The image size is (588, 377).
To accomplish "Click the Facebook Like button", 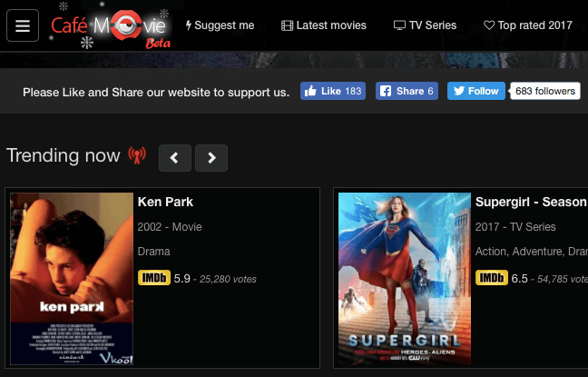I will tap(333, 91).
